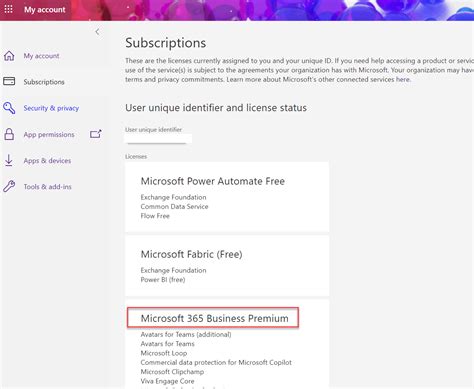Select the Microsoft 365 Business Premium title
The image size is (474, 389).
214,318
